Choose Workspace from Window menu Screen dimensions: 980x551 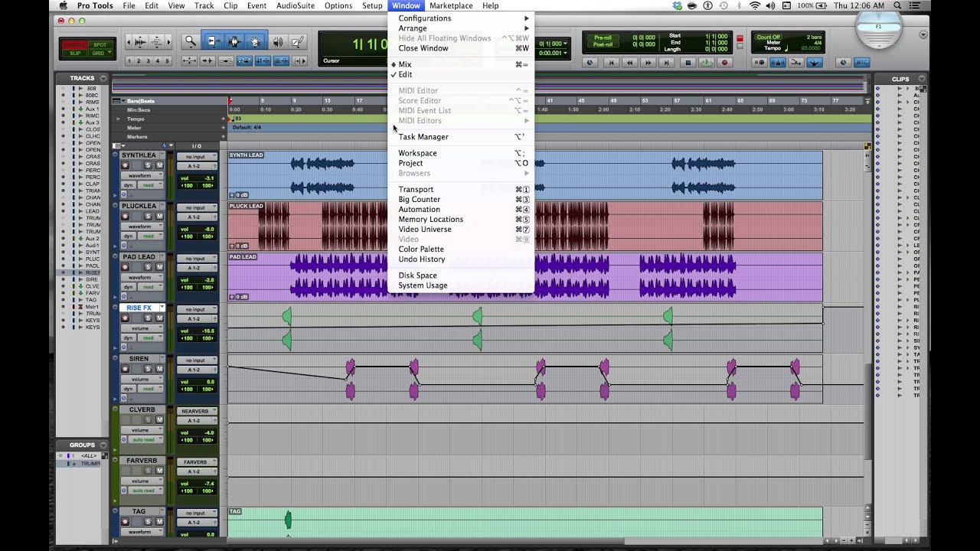coord(460,153)
